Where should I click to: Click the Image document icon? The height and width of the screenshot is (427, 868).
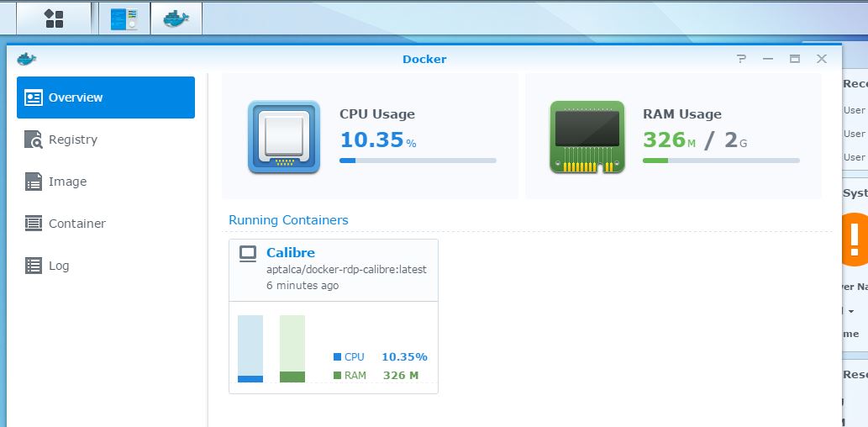34,182
